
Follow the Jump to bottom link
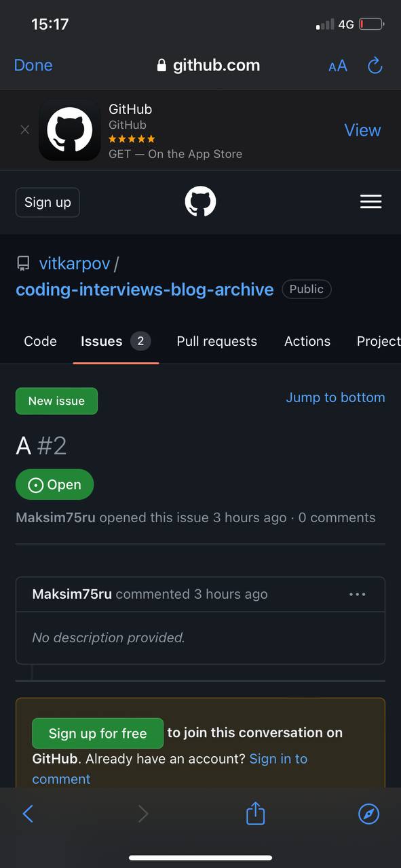point(335,397)
